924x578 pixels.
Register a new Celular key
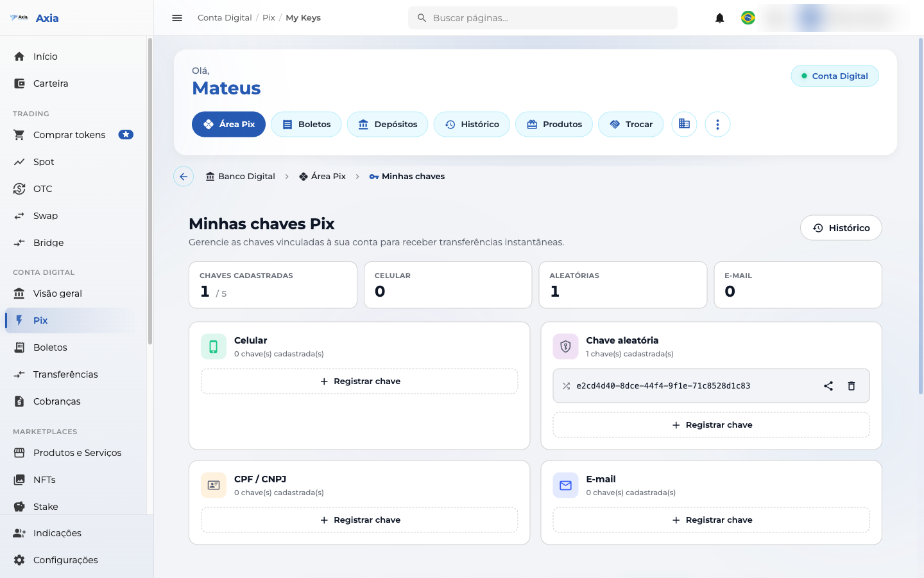[359, 381]
